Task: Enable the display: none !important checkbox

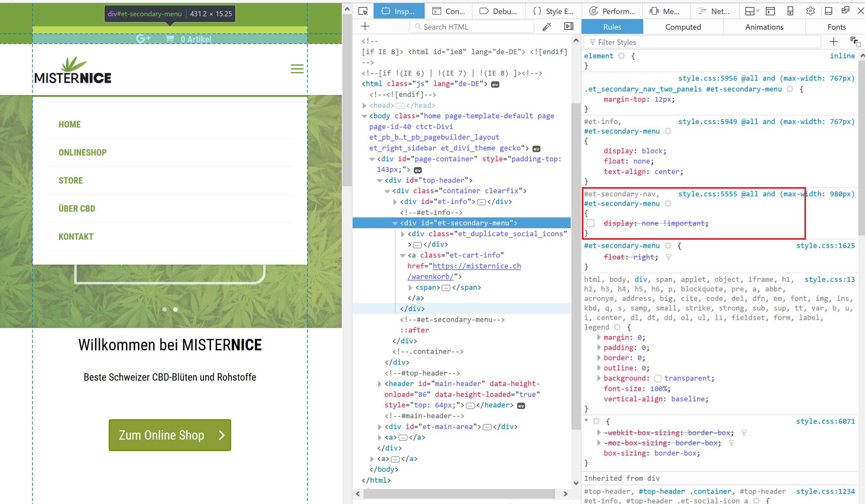Action: [x=590, y=223]
